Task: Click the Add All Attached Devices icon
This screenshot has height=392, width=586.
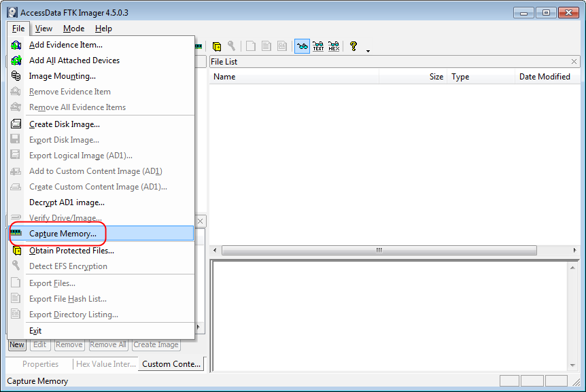Action: click(16, 60)
